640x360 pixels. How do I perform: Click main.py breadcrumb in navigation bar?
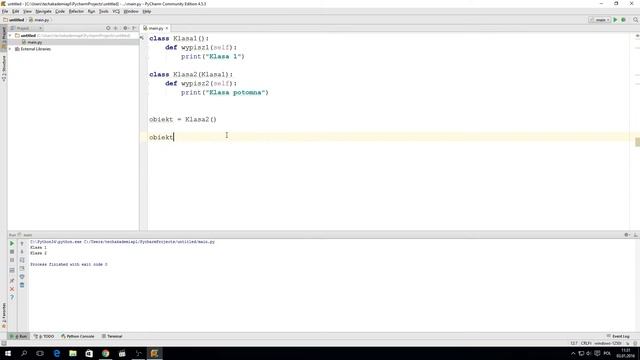(x=39, y=20)
